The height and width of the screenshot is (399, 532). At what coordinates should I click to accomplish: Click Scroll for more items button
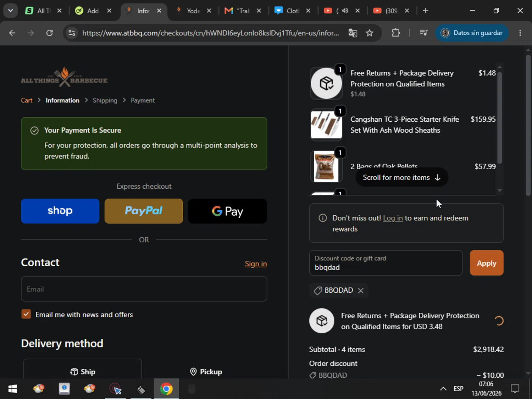click(402, 177)
